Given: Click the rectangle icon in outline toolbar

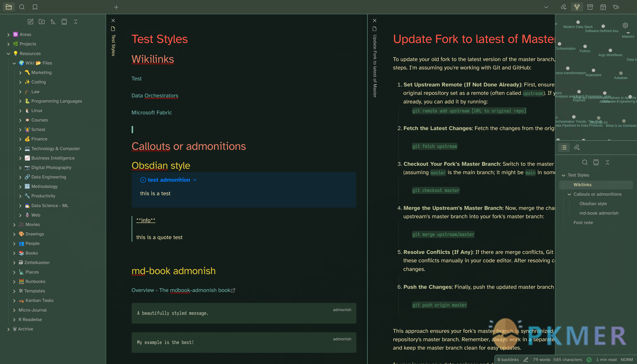Looking at the screenshot, I should [596, 163].
